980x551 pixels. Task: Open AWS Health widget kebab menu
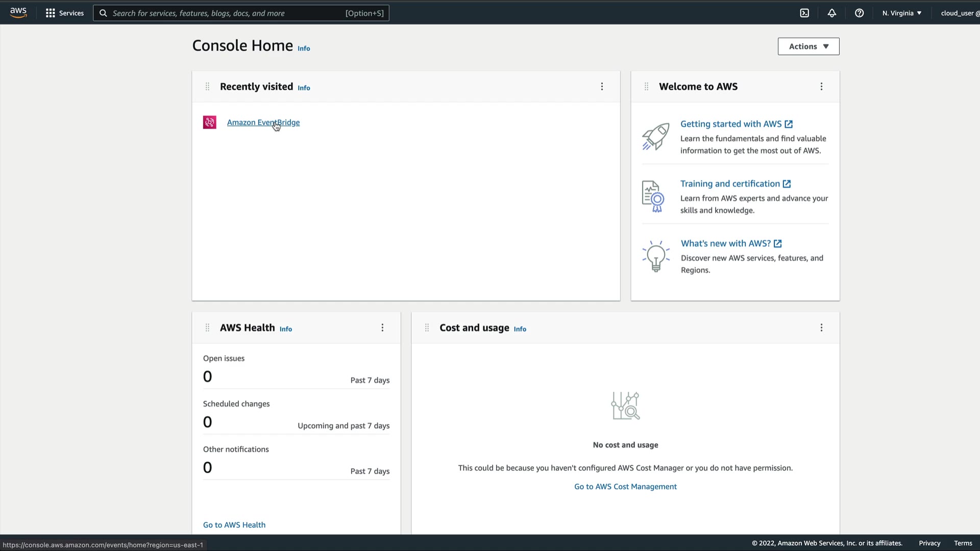pos(382,328)
